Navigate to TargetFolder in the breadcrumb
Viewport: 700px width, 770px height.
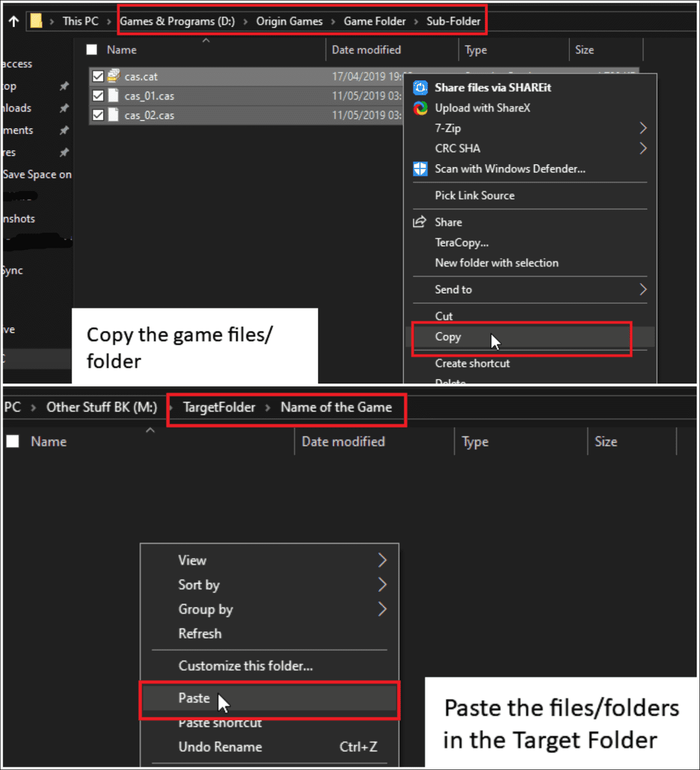click(x=219, y=407)
